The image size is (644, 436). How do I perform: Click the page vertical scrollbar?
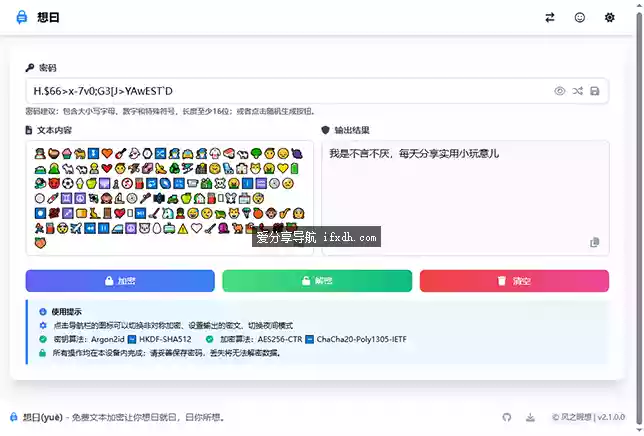coord(639,218)
